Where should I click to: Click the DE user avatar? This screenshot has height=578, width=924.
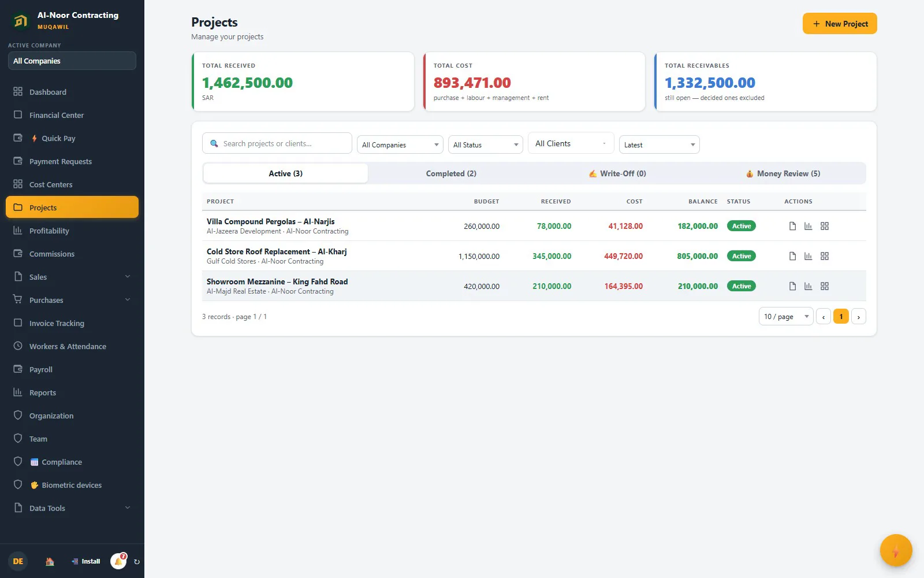pyautogui.click(x=18, y=561)
